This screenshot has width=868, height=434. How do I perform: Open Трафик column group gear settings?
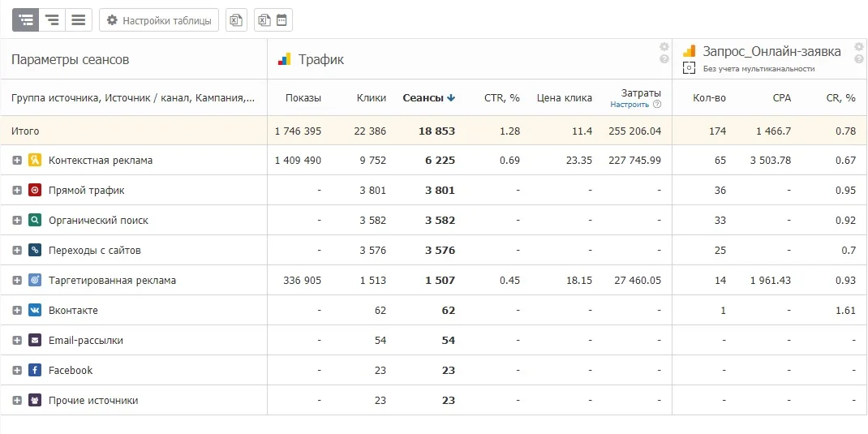(664, 47)
